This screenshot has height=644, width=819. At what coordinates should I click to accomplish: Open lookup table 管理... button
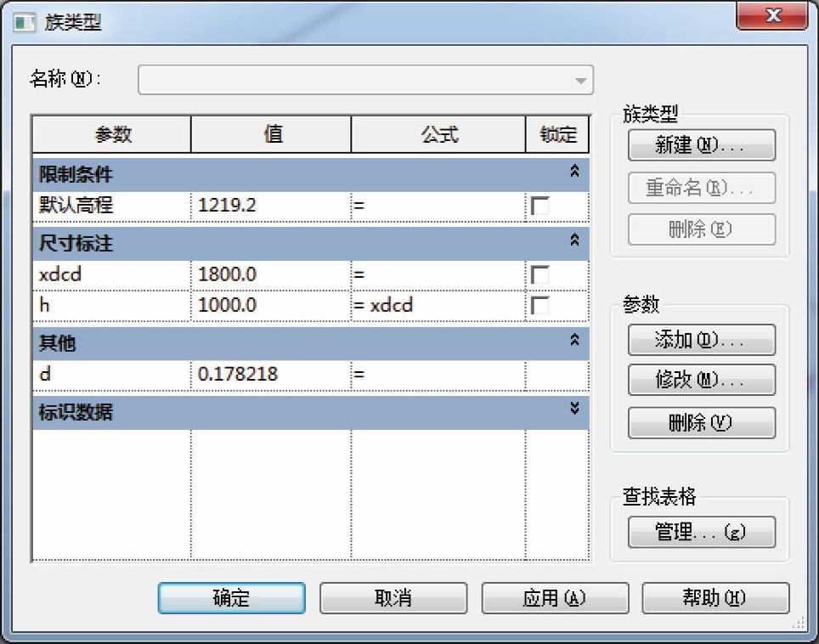point(702,532)
